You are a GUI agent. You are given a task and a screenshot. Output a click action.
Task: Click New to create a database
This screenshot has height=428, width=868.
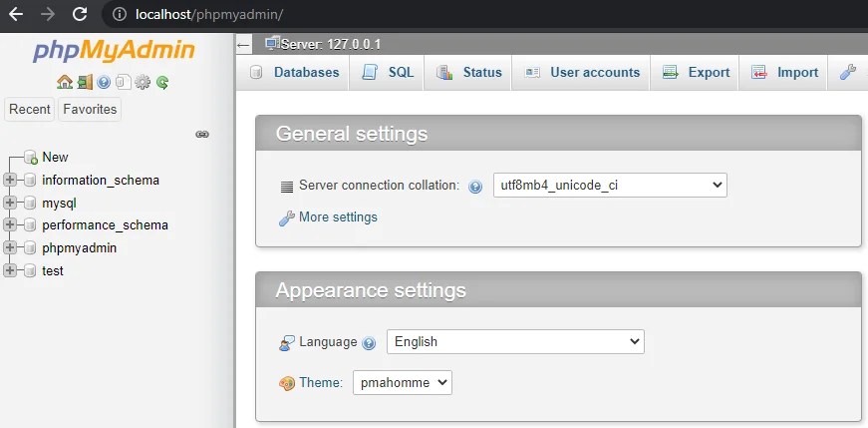click(x=56, y=158)
